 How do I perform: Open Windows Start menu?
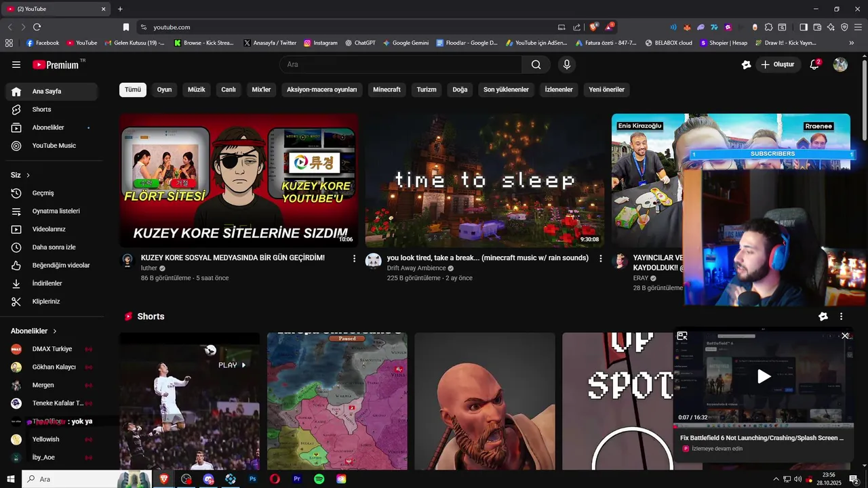pyautogui.click(x=11, y=479)
